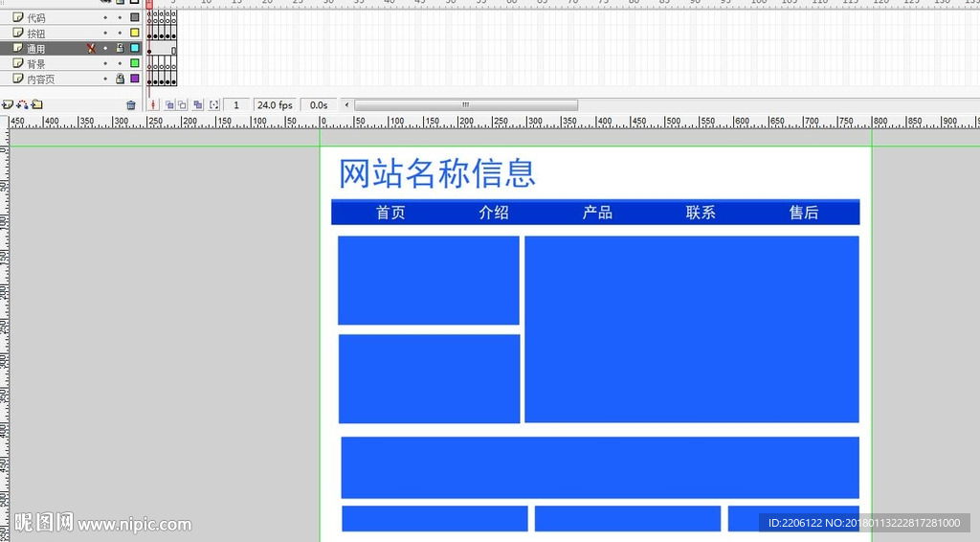Viewport: 980px width, 542px height.
Task: Click the 售后 navigation button on the stage
Action: tap(804, 213)
